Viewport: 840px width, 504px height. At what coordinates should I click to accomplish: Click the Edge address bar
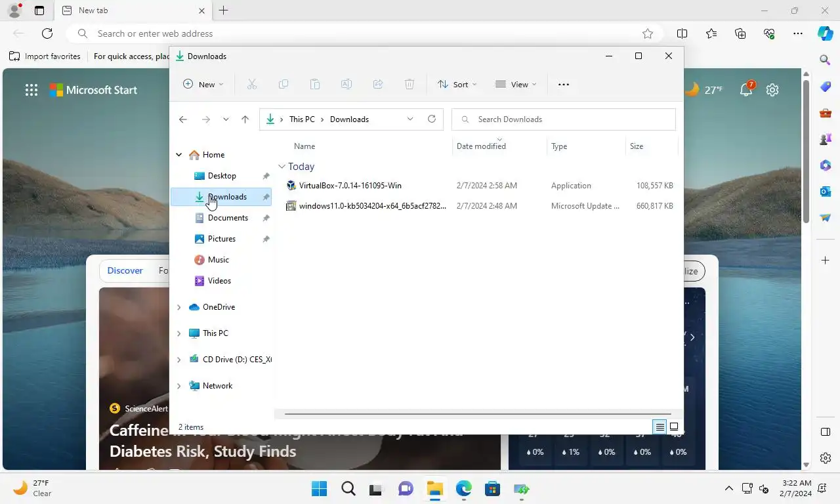(364, 33)
